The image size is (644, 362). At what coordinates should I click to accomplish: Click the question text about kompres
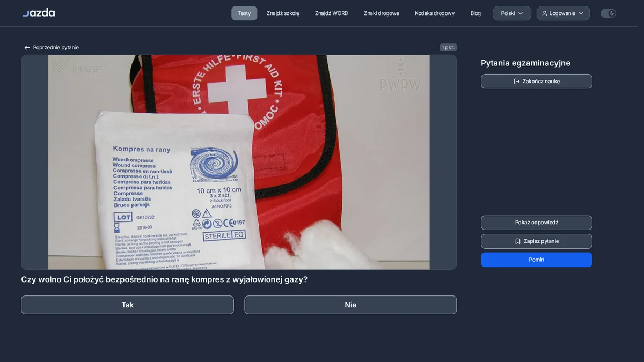[164, 279]
